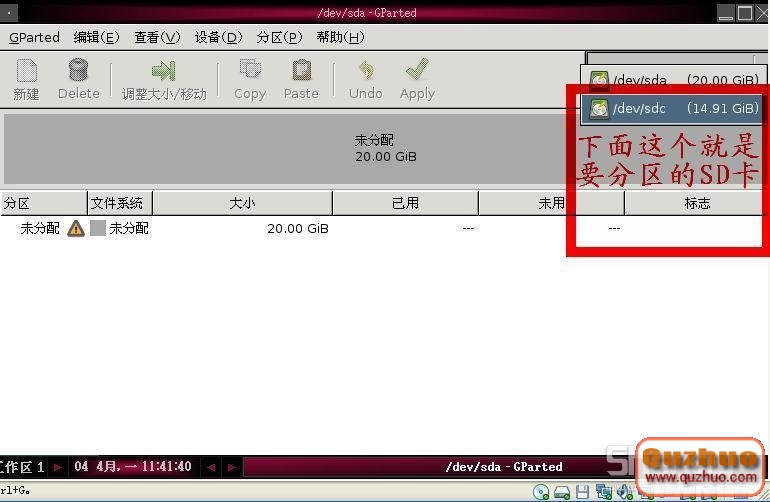Open the 帮助(H) Help menu
This screenshot has width=770, height=502.
340,37
